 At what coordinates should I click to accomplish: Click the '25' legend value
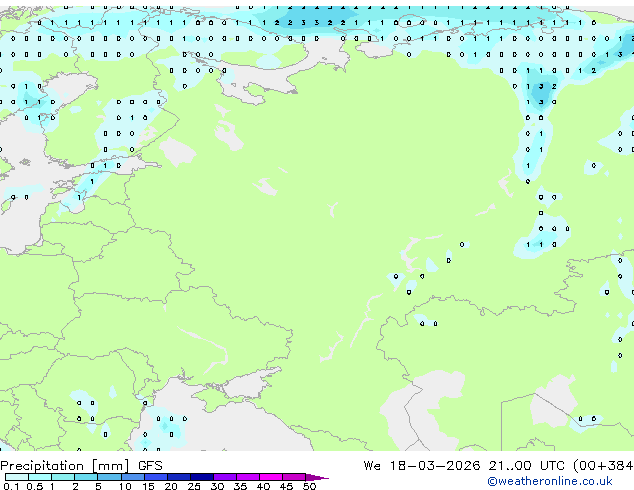tap(194, 486)
